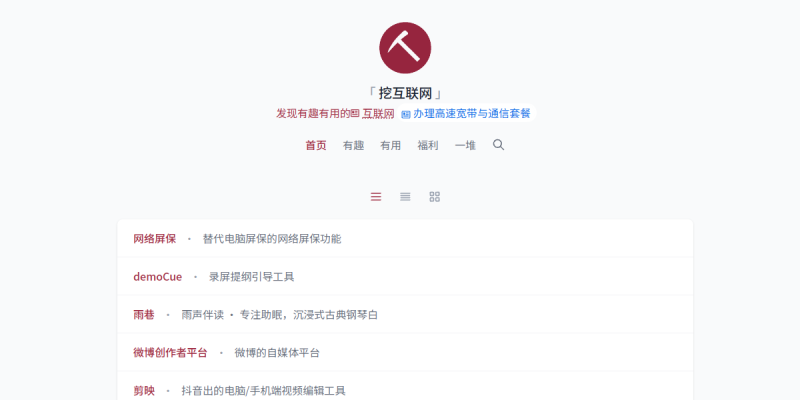Click the 挖互联网 site title
Screen dimensions: 800x400
click(x=405, y=93)
